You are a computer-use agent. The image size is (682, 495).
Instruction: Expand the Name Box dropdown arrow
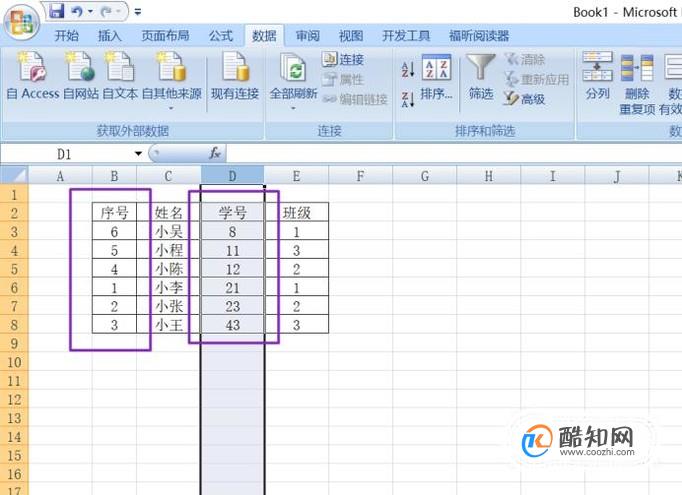point(138,154)
